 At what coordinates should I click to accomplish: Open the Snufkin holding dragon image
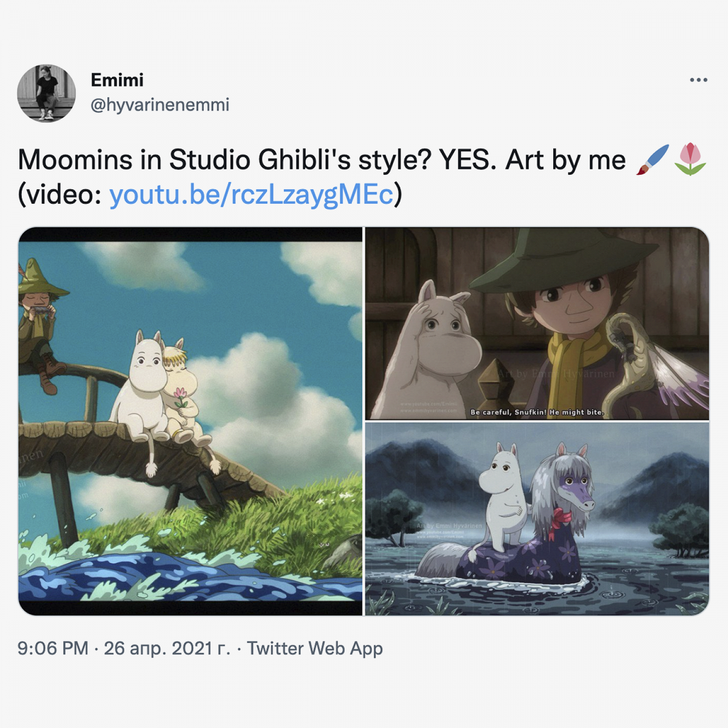tap(537, 323)
